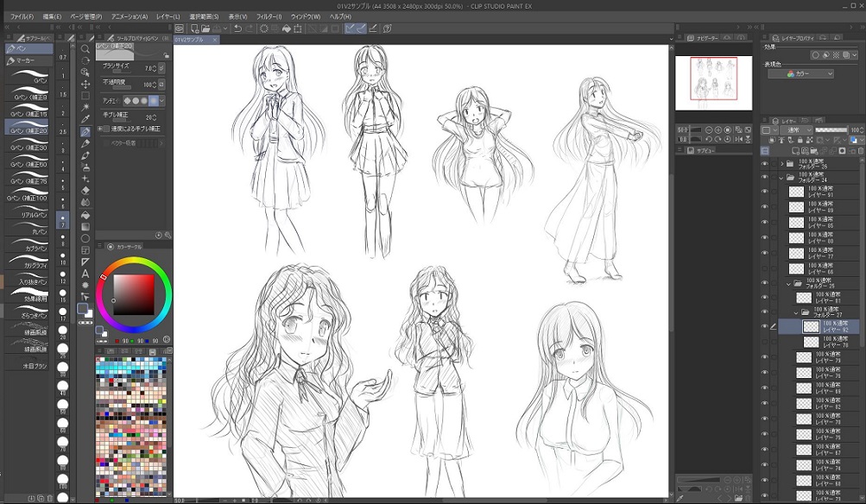Viewport: 866px width, 504px height.
Task: Select the リアルGペン brush
Action: pyautogui.click(x=28, y=212)
